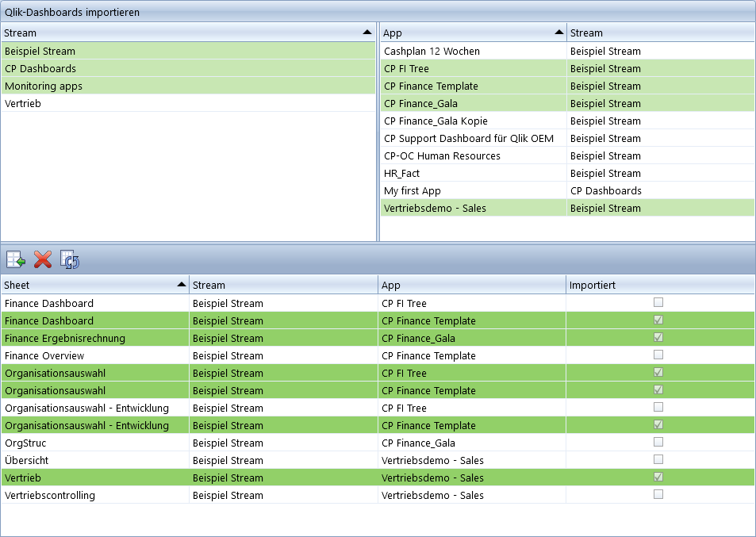This screenshot has width=756, height=537.
Task: Tick Importiert checkbox for Finance Dashboard, CP FI Tree
Action: pyautogui.click(x=658, y=302)
